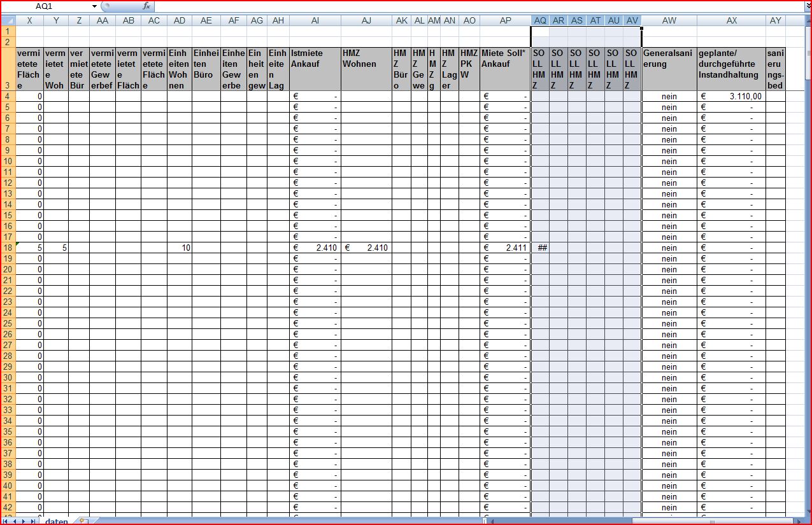Image resolution: width=812 pixels, height=525 pixels.
Task: Click the cell with value 10 in row 18
Action: (180, 248)
